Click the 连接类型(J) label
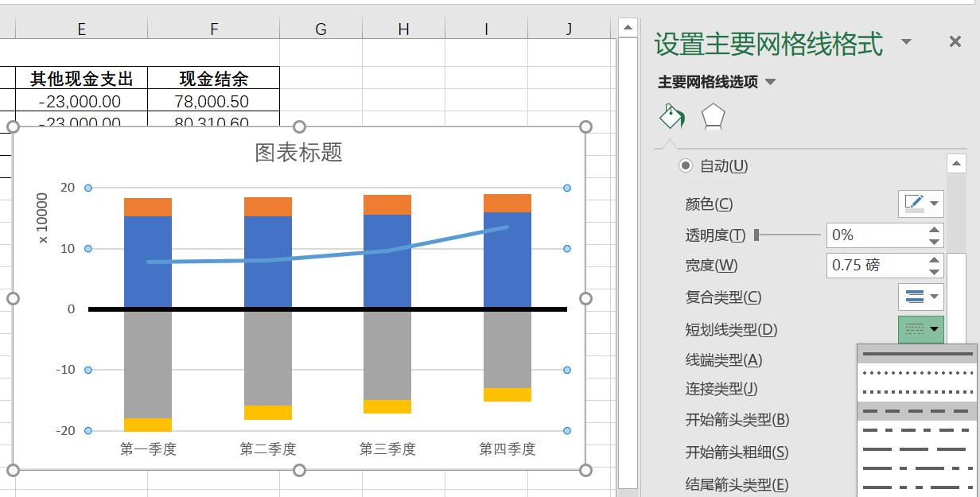This screenshot has width=980, height=497. 721,389
